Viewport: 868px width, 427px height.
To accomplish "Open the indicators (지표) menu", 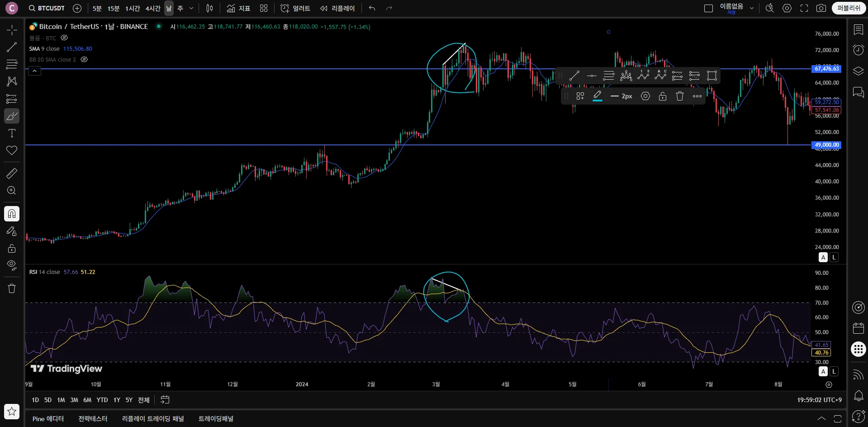I will point(238,8).
